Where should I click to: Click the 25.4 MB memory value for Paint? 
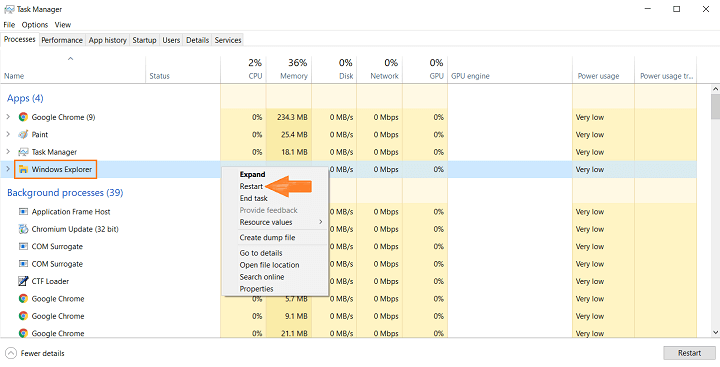tap(294, 135)
